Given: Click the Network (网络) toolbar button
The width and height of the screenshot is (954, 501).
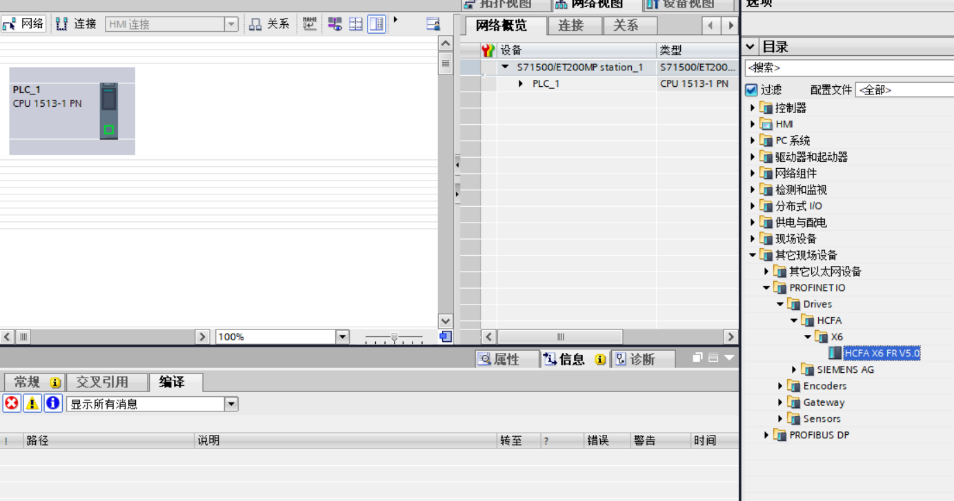Looking at the screenshot, I should (x=24, y=23).
